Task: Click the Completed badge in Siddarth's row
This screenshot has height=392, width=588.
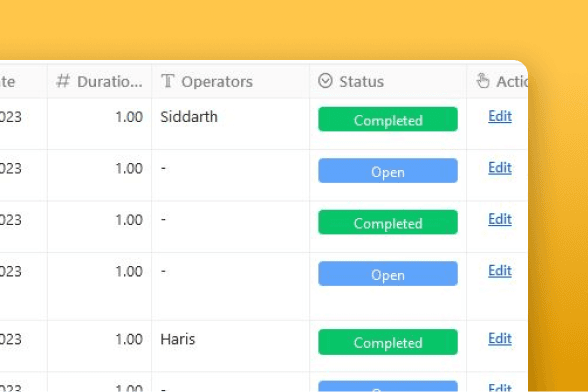Action: (388, 119)
